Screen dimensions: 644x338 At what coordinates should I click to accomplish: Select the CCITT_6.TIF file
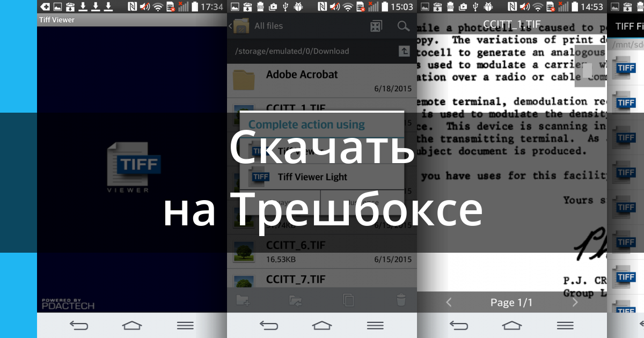[x=322, y=251]
